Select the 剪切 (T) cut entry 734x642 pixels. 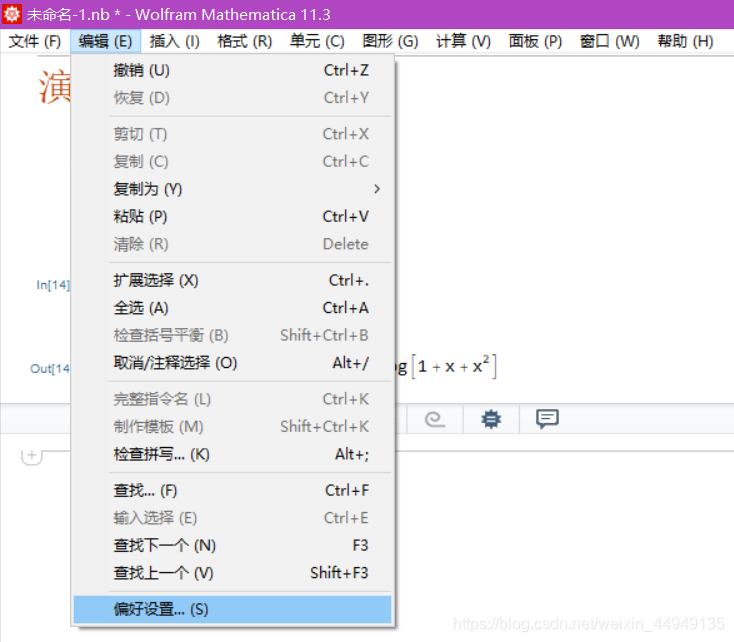point(233,134)
